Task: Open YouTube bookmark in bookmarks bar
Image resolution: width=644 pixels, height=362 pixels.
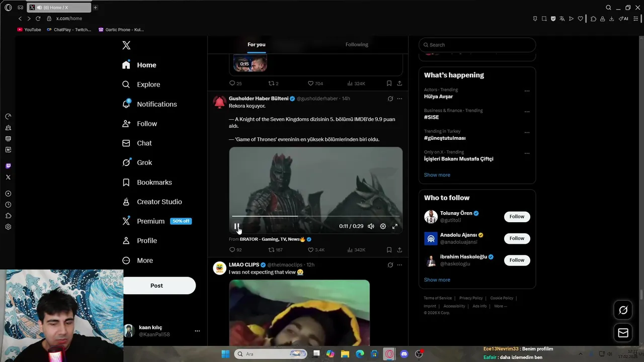Action: coord(29,30)
